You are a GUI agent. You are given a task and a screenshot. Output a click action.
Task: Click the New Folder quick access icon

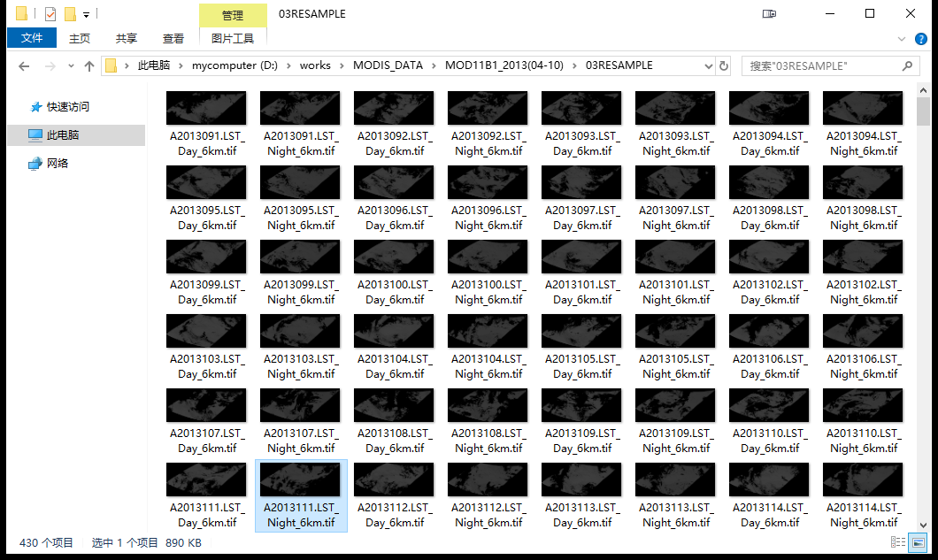tap(70, 13)
